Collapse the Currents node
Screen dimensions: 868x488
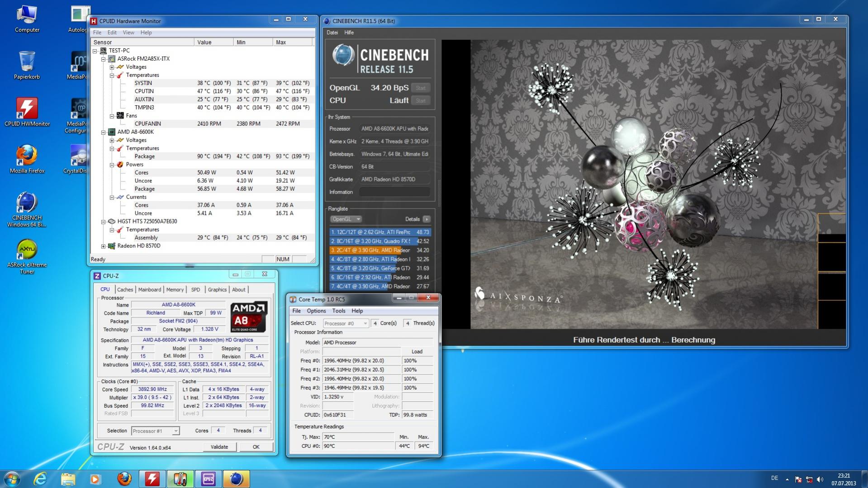pos(112,197)
